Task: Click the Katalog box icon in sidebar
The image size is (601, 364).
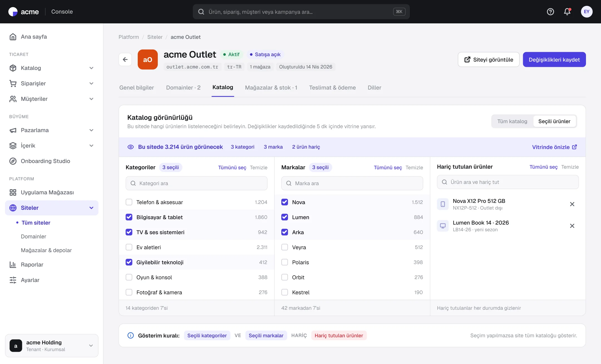Action: pyautogui.click(x=13, y=68)
